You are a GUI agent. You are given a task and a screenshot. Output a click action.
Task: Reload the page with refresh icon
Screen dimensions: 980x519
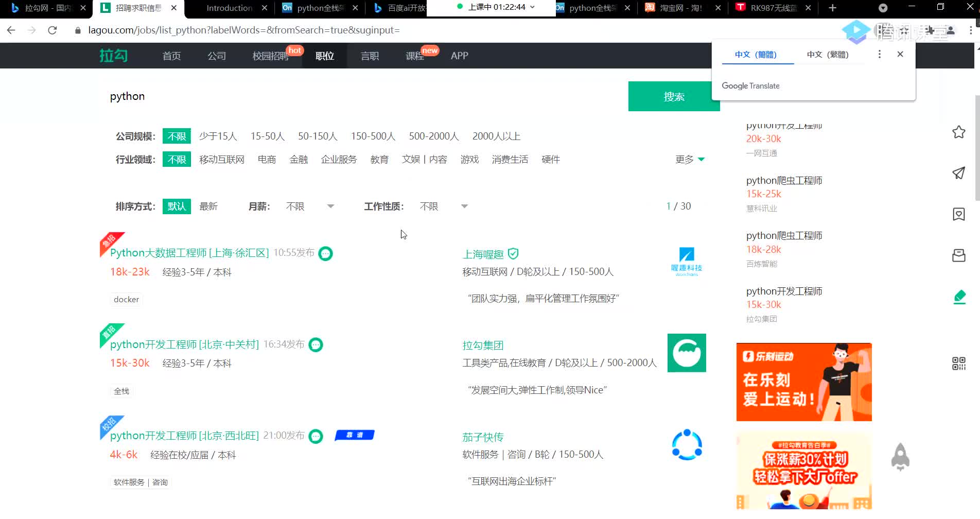point(52,30)
